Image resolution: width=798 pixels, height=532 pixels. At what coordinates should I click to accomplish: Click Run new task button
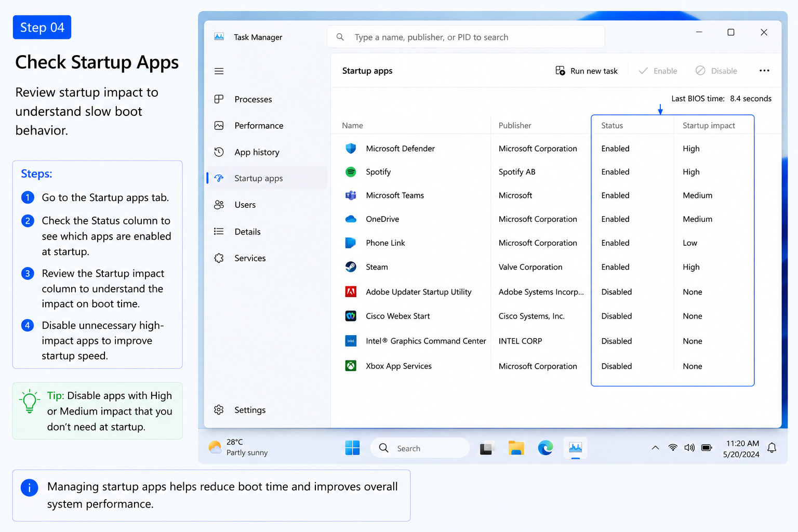coord(587,71)
